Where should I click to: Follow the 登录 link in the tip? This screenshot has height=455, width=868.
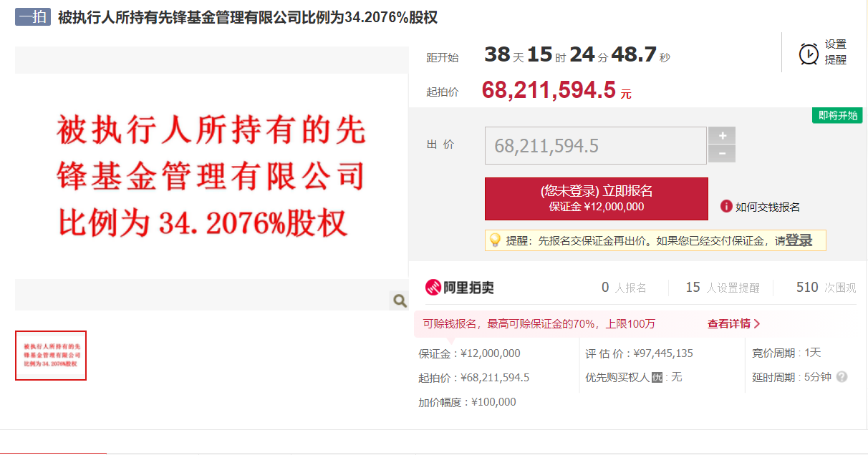799,241
